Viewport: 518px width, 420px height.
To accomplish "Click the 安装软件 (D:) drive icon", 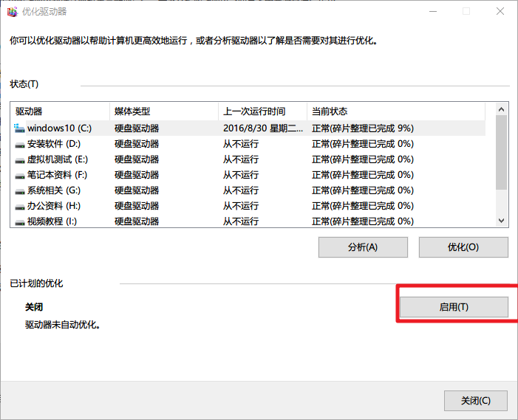I will pos(20,144).
